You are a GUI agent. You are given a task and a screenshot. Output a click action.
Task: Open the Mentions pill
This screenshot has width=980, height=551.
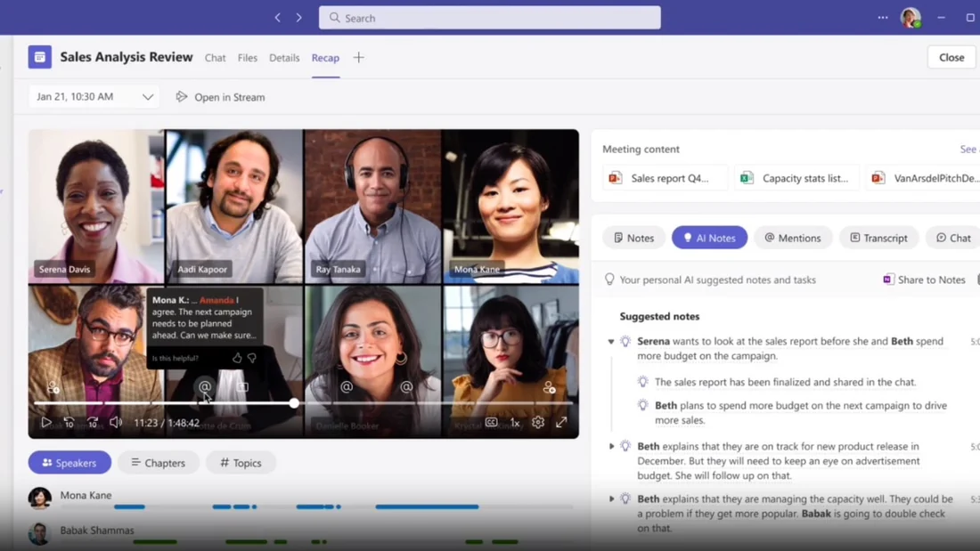[793, 238]
